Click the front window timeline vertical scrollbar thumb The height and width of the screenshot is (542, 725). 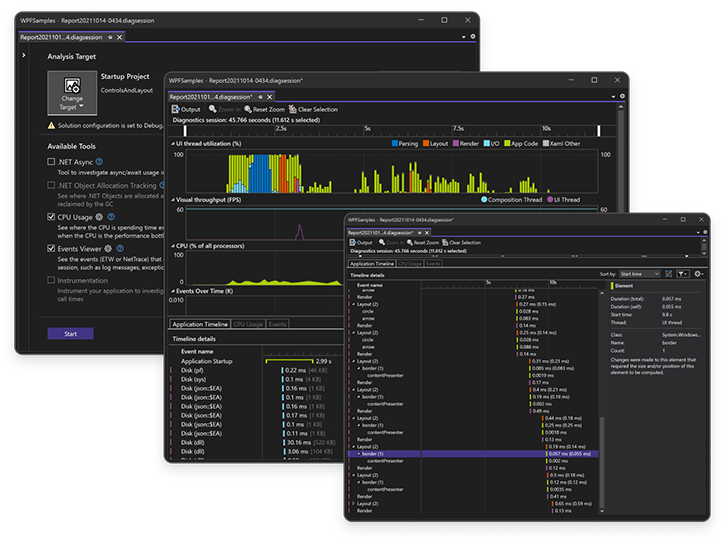click(602, 462)
